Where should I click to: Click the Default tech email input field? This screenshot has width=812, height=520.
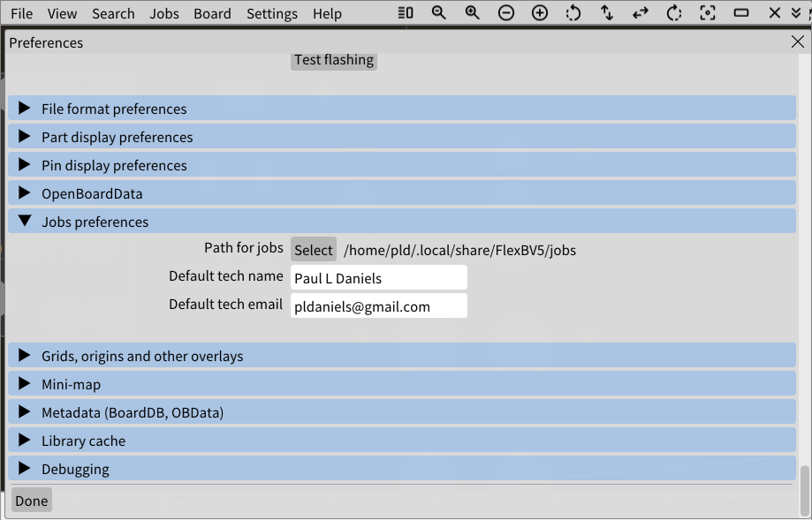coord(378,305)
